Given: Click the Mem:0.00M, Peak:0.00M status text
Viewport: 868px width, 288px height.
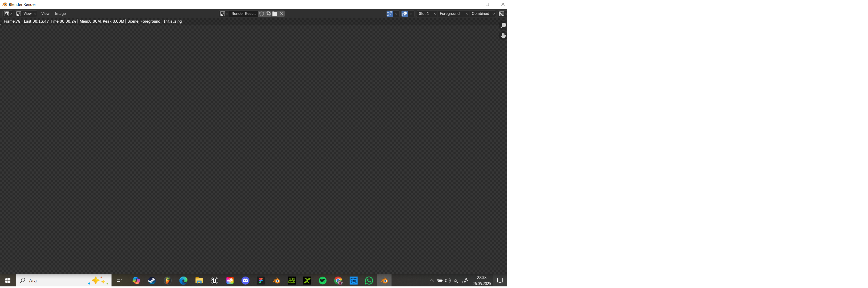Looking at the screenshot, I should click(x=102, y=21).
